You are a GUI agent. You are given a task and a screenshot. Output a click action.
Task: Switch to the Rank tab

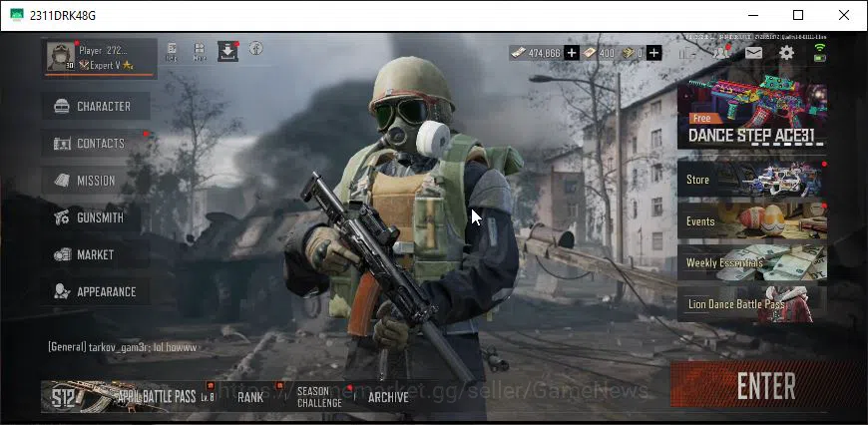coord(250,397)
